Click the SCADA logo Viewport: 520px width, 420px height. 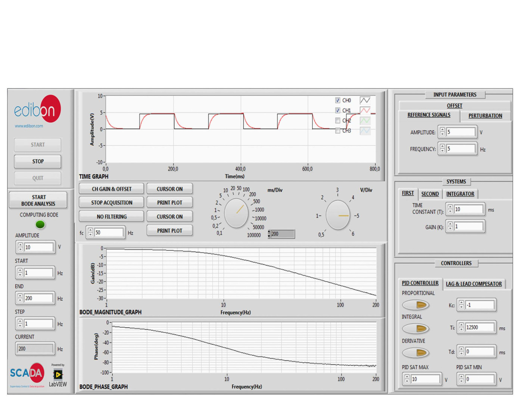click(27, 374)
